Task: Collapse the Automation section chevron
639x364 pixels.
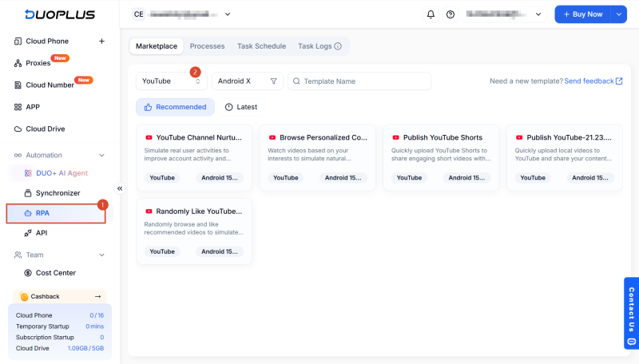Action: [x=102, y=155]
